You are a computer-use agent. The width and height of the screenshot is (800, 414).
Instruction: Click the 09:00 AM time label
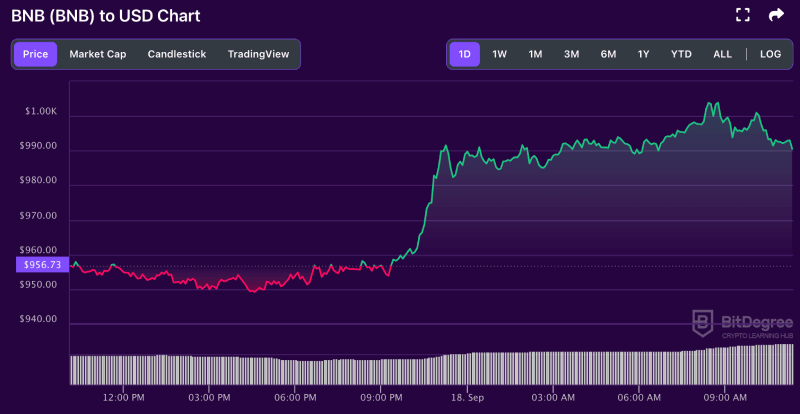point(725,397)
